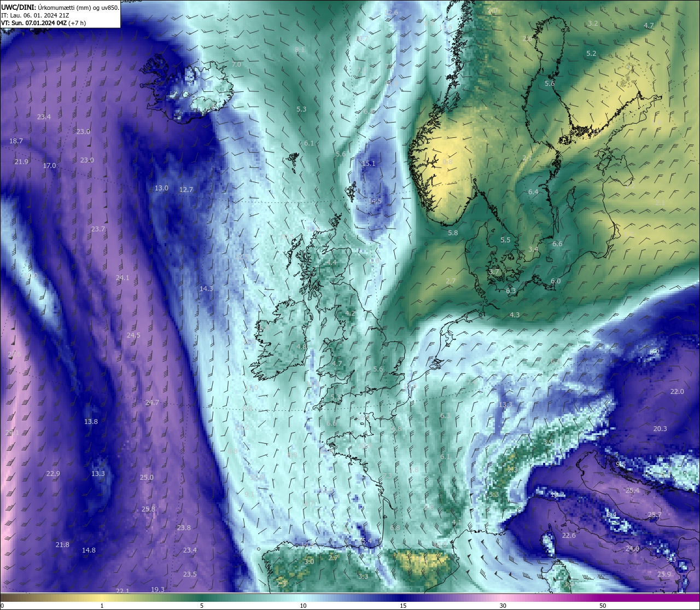Click the '3.2' value in the top right
700x610 pixels.
click(x=593, y=24)
